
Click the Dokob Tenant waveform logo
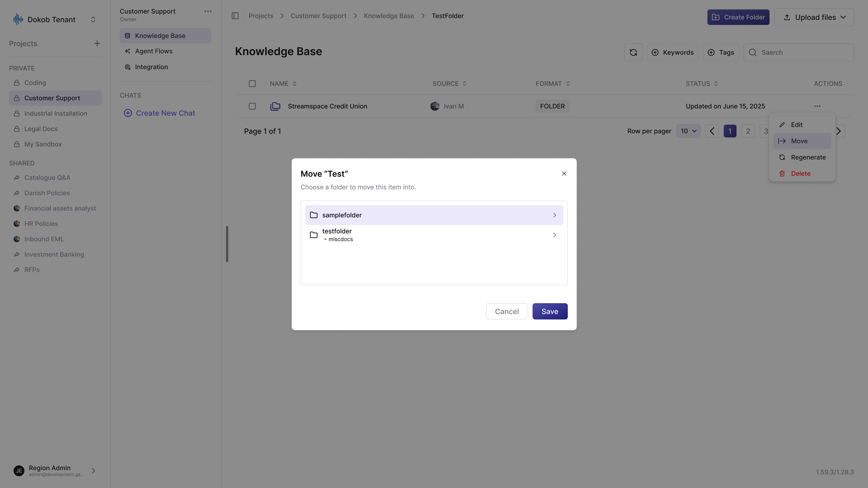point(18,20)
